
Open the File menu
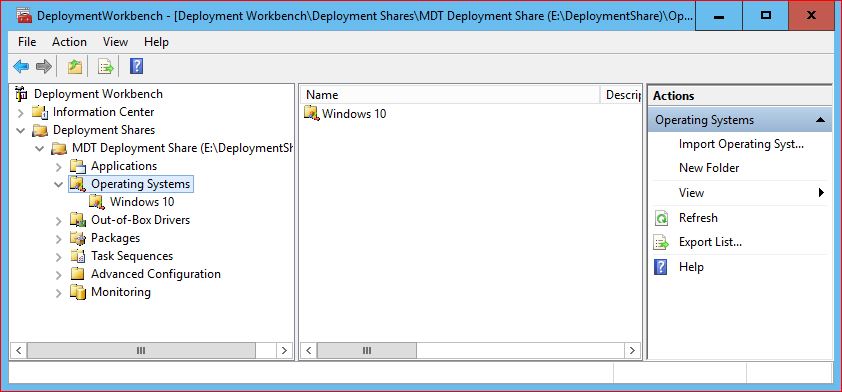click(x=27, y=42)
